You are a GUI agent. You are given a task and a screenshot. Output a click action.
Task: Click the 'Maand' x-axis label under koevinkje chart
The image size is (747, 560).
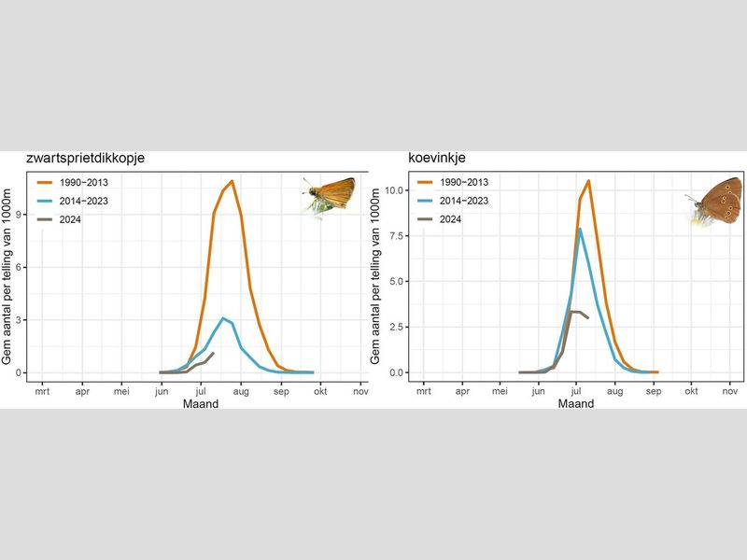click(575, 403)
